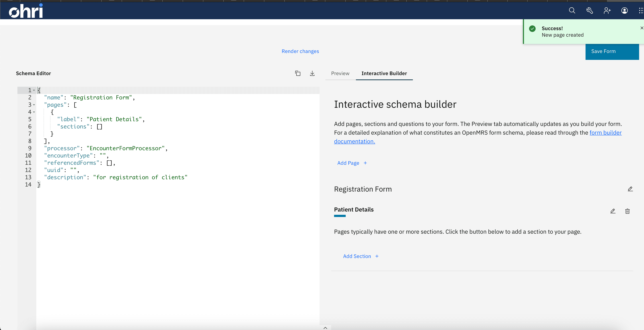Open the form builder documentation link
This screenshot has width=644, height=330.
point(606,133)
